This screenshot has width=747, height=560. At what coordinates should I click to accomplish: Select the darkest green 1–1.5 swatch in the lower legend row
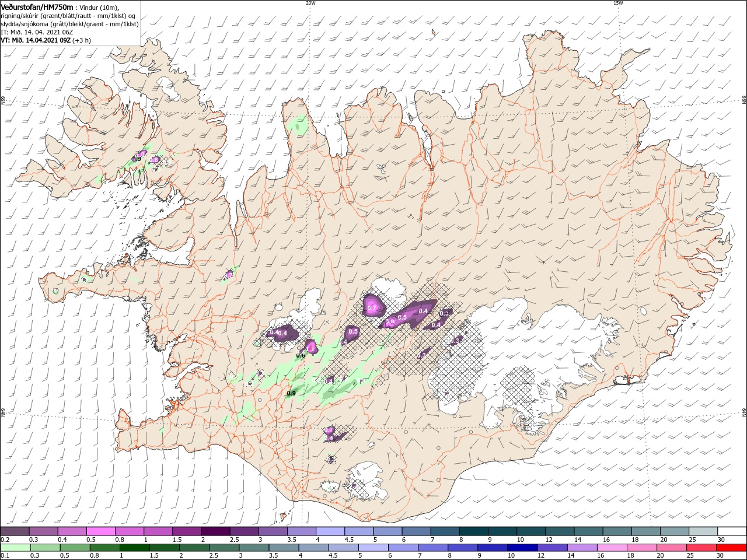[135, 548]
